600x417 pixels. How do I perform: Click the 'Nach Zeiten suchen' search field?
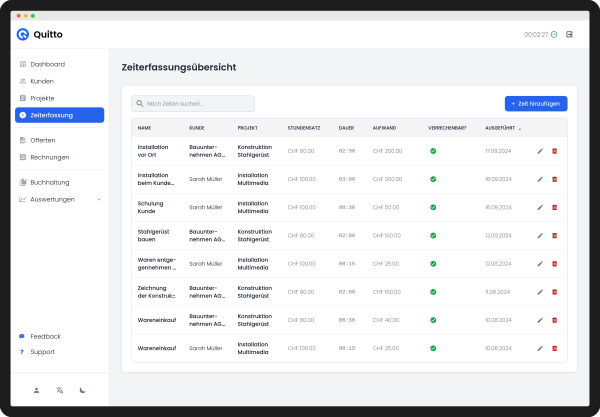(193, 103)
